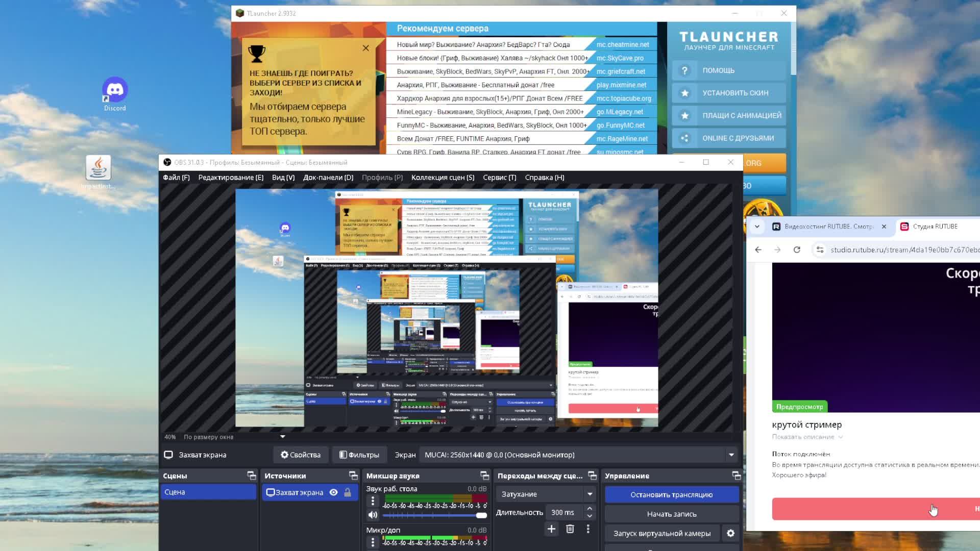
Task: Click the Звук раб. стола level meter
Action: pyautogui.click(x=435, y=498)
